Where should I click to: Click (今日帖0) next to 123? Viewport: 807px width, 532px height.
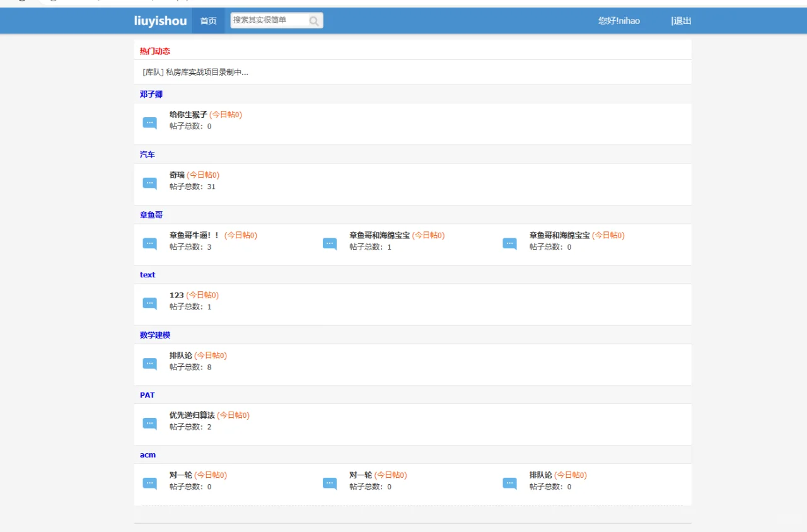click(202, 295)
